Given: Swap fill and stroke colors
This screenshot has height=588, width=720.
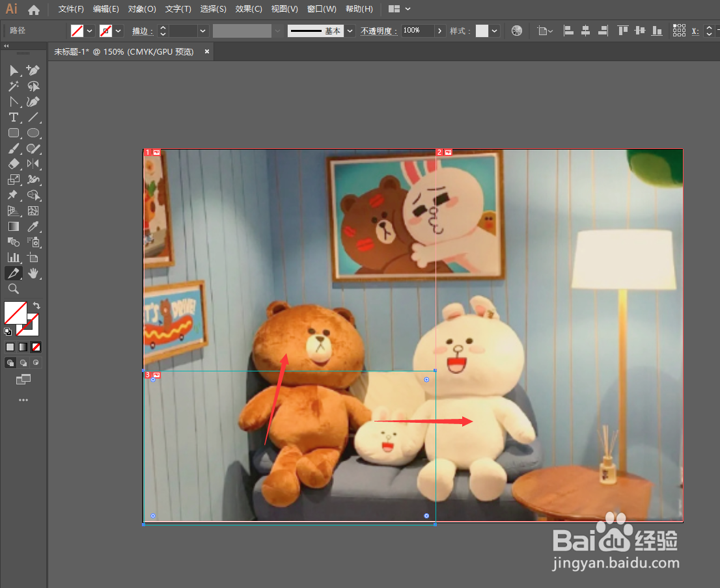Looking at the screenshot, I should 36,306.
